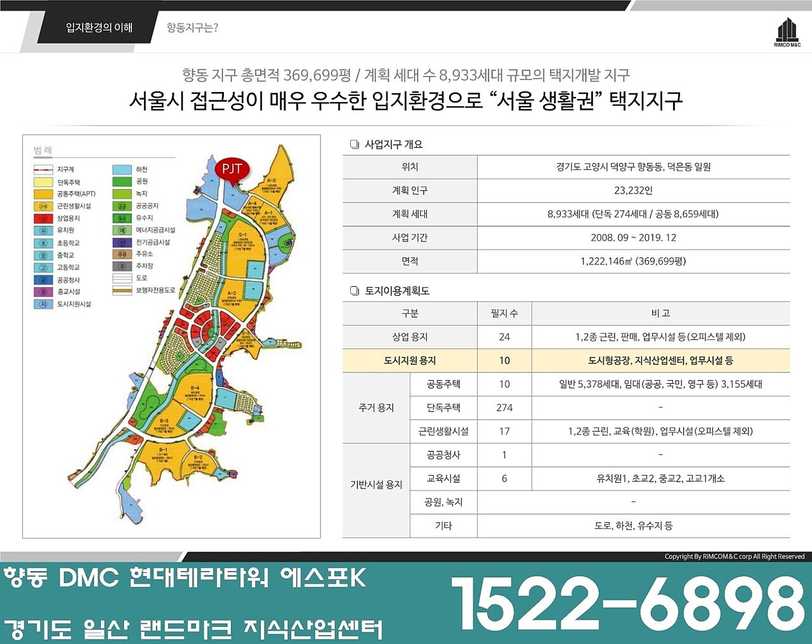Click the area value '1,222,146㎡ (369,699평)'
Viewport: 812px width, 644px height.
633,261
